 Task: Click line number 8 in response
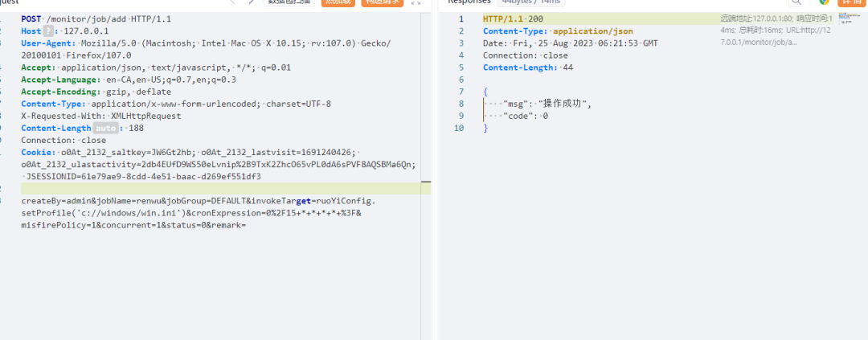[461, 104]
